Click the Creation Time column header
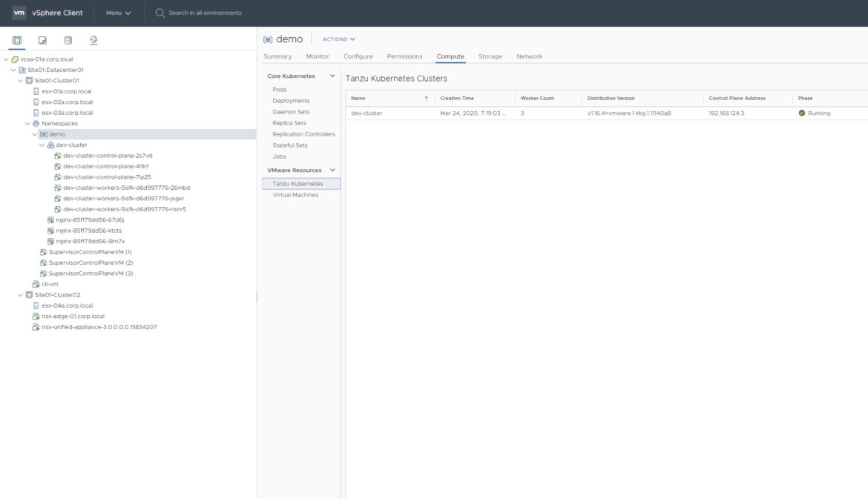The height and width of the screenshot is (499, 868). click(457, 99)
